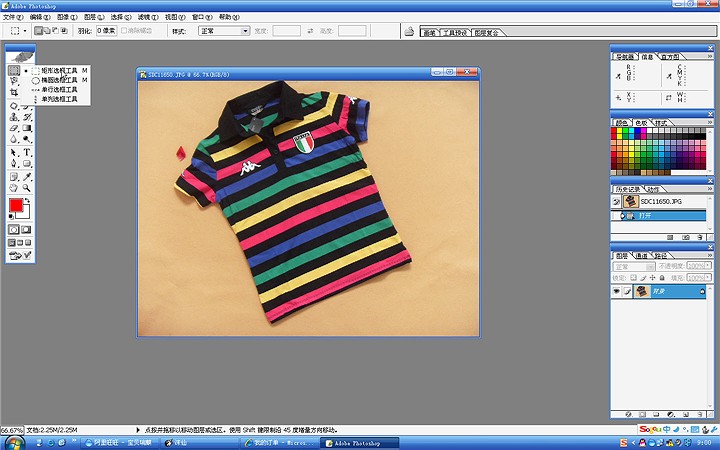The width and height of the screenshot is (720, 450).
Task: Click the swap foreground/background colors arrow
Action: pos(28,200)
